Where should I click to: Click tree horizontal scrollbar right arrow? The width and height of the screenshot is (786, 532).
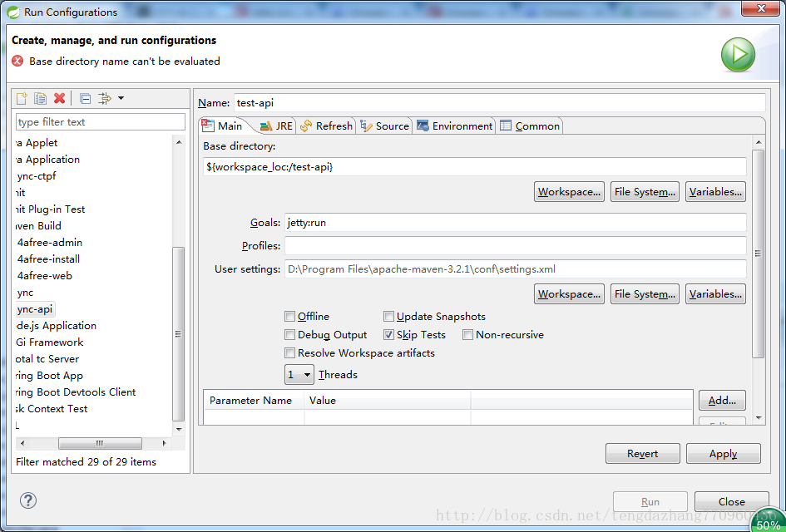coord(164,443)
